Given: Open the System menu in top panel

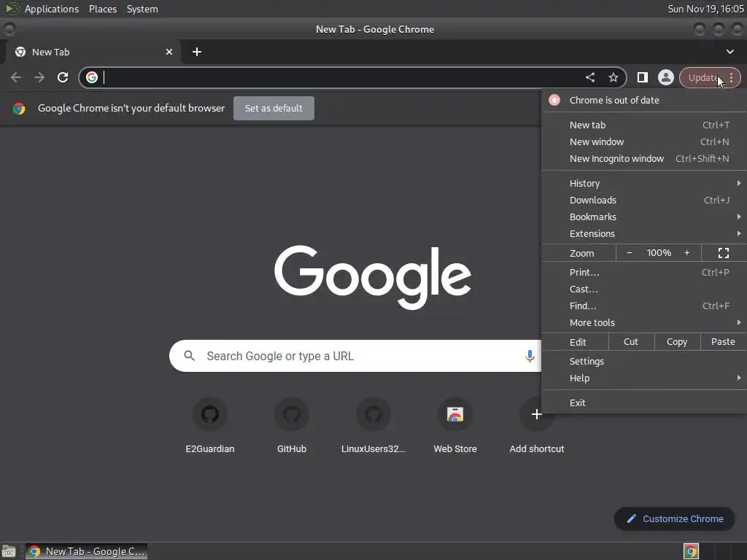Looking at the screenshot, I should pyautogui.click(x=142, y=9).
